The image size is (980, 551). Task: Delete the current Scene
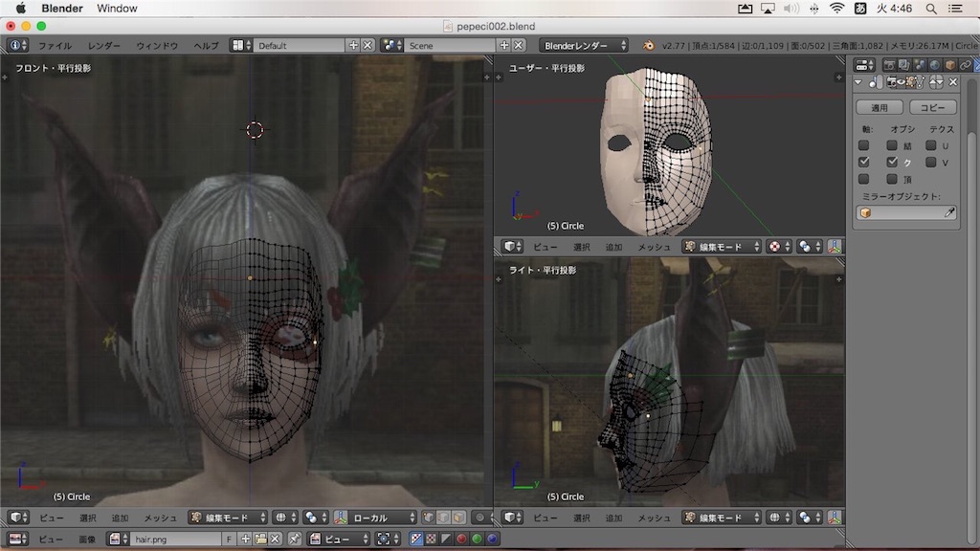coord(519,45)
